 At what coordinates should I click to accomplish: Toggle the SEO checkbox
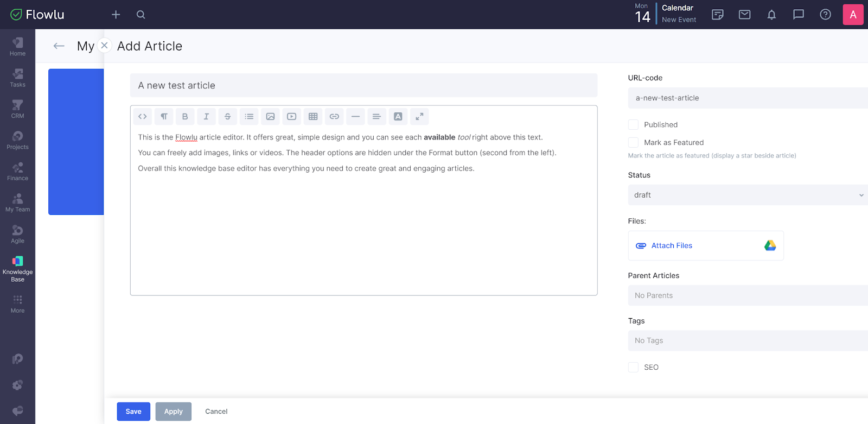tap(633, 368)
